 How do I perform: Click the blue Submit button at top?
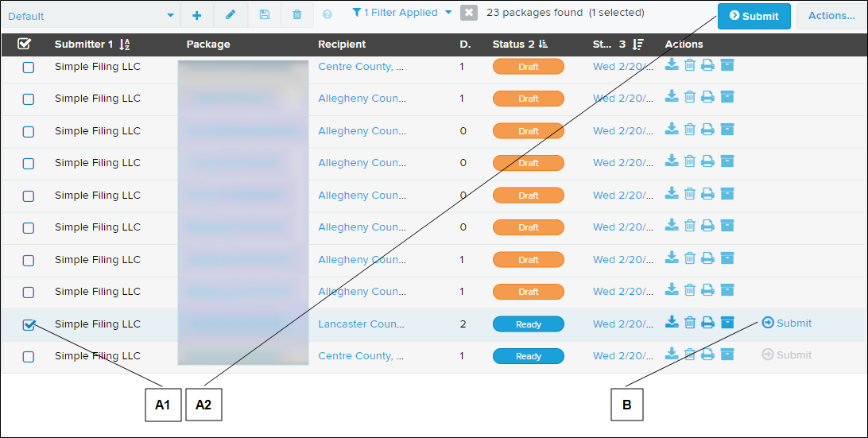point(754,16)
